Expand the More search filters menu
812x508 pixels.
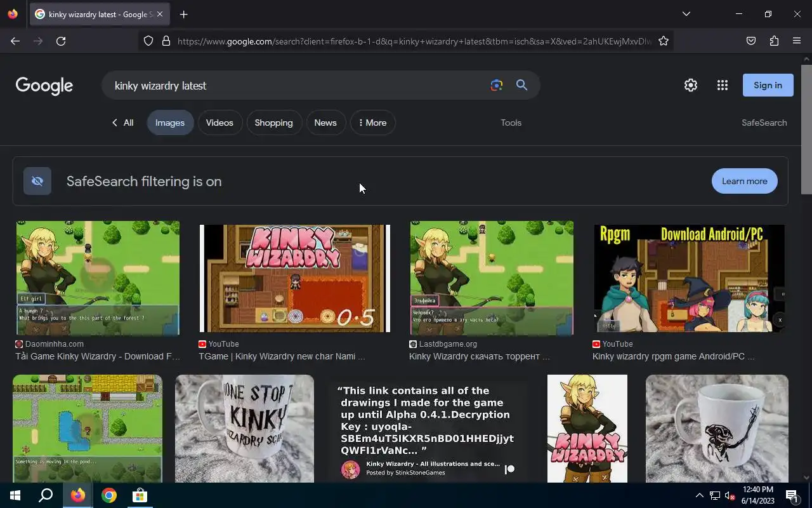(373, 123)
